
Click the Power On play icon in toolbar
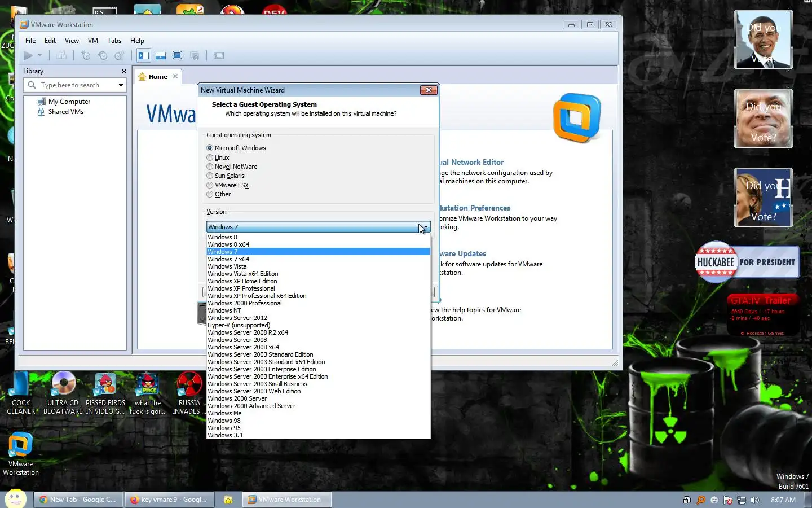click(28, 55)
